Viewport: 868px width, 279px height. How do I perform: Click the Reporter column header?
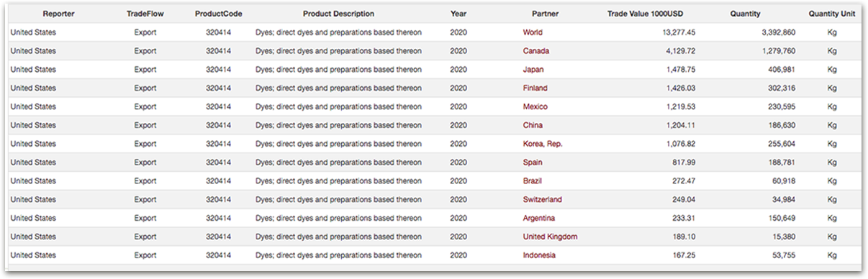coord(58,14)
